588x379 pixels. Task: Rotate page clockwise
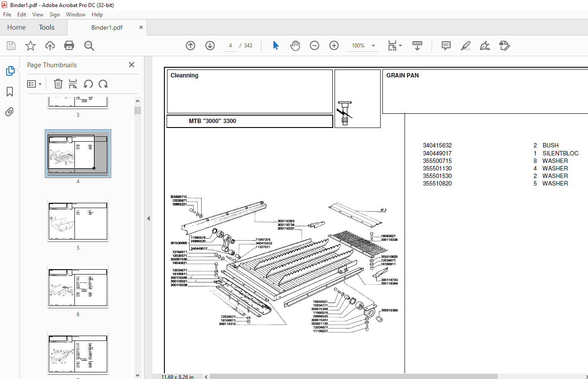pos(103,84)
